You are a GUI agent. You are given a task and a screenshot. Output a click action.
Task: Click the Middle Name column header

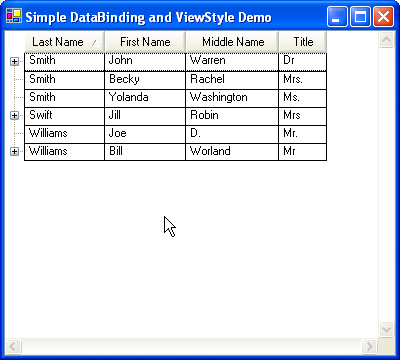click(232, 42)
